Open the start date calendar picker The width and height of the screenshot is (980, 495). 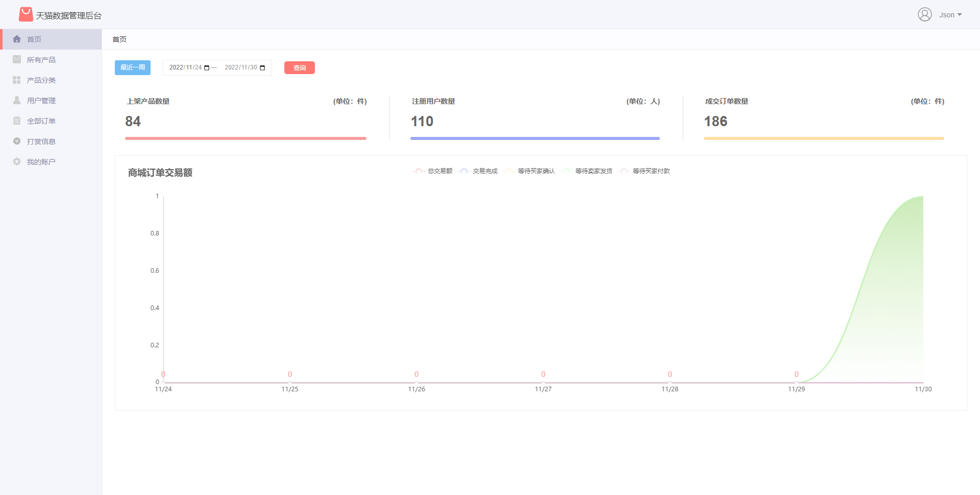207,68
